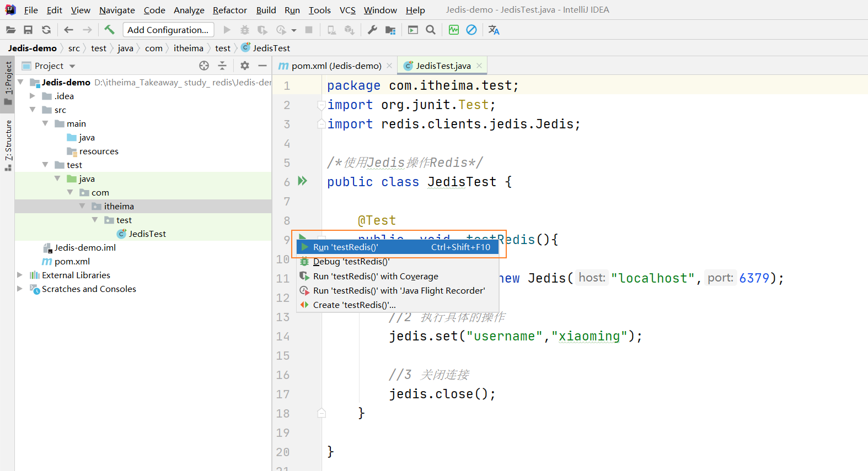Click the Run with Coverage toolbar icon
Viewport: 868px width, 471px height.
click(x=262, y=30)
